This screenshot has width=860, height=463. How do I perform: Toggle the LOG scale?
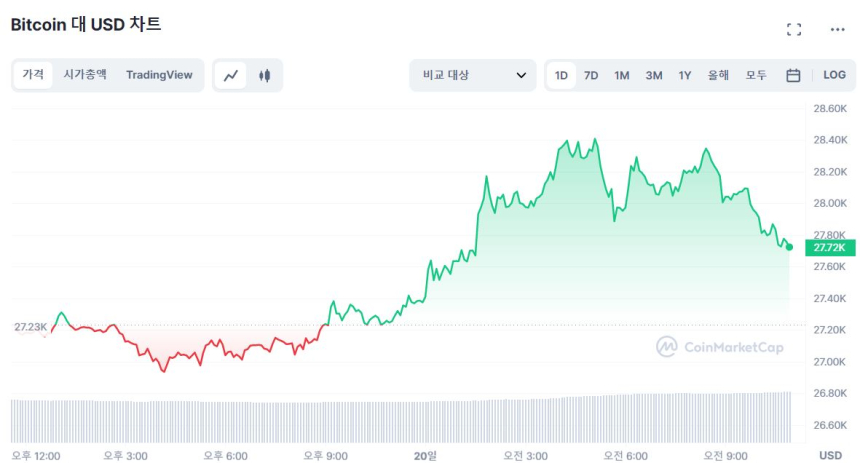[x=834, y=75]
